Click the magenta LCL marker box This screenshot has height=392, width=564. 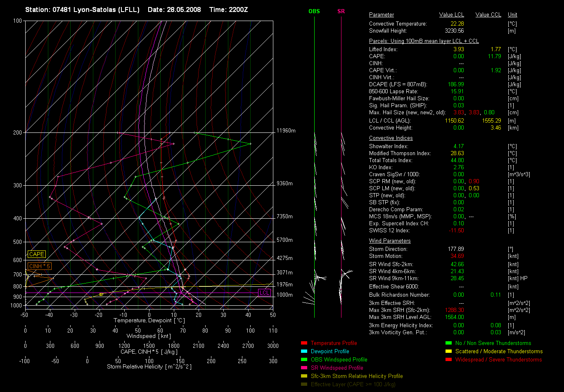point(264,293)
